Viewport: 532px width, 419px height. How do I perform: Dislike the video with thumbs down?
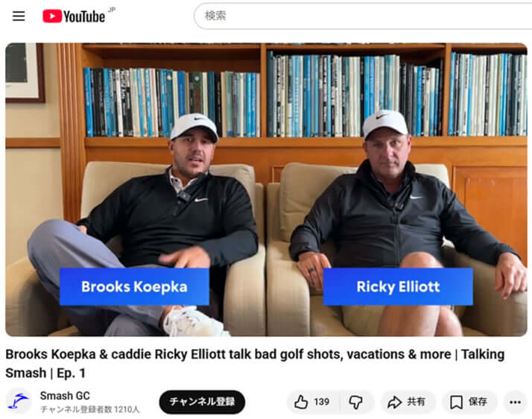pyautogui.click(x=356, y=402)
